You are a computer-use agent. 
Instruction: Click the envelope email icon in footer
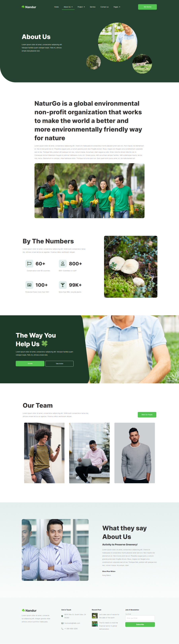62,623
